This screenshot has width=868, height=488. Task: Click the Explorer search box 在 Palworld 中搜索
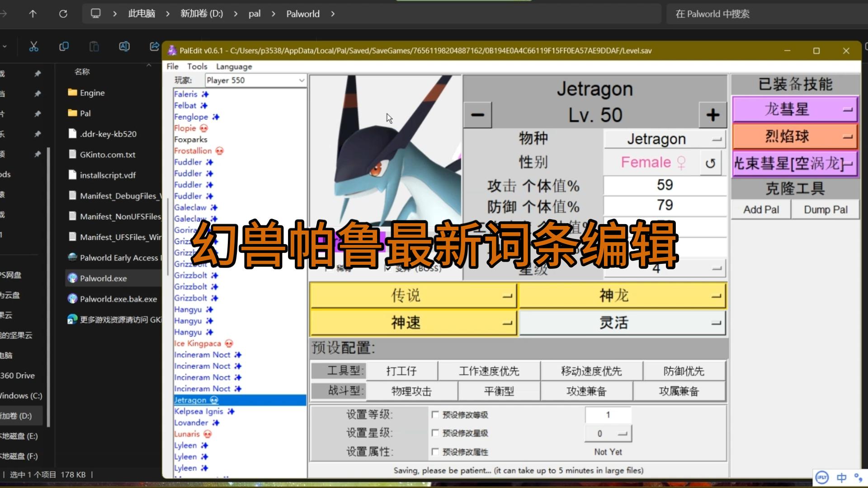click(x=766, y=14)
